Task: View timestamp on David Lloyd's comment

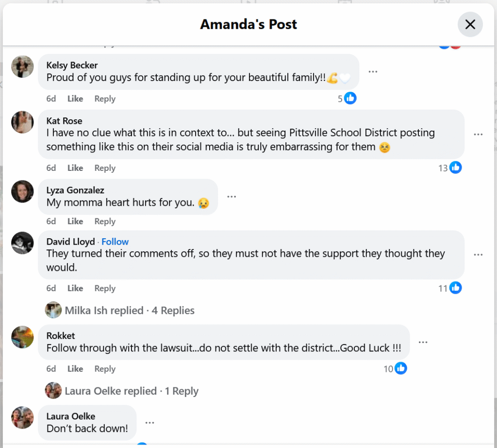Action: (51, 288)
